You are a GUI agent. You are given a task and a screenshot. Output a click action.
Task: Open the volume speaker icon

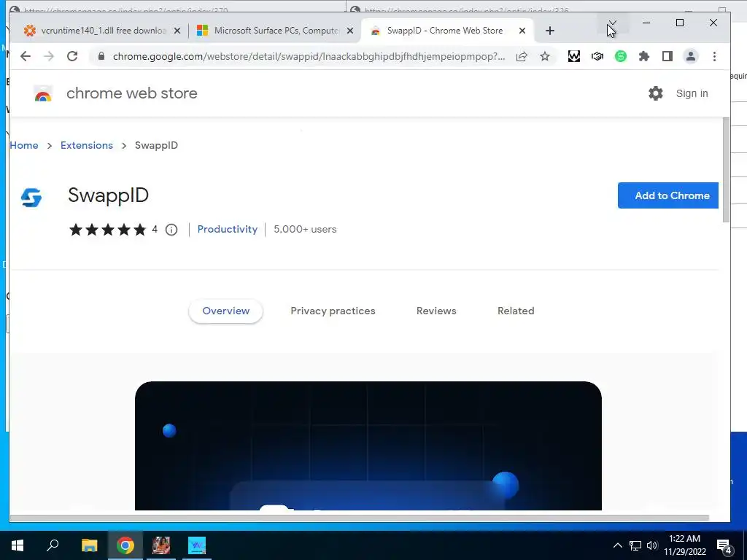click(652, 545)
